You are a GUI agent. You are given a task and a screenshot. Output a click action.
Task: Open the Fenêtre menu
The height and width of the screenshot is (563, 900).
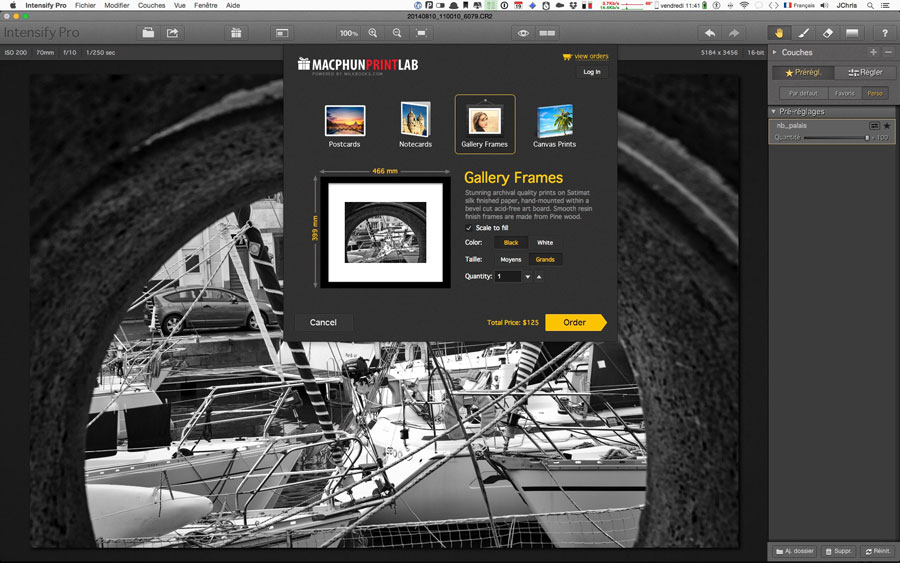point(205,5)
